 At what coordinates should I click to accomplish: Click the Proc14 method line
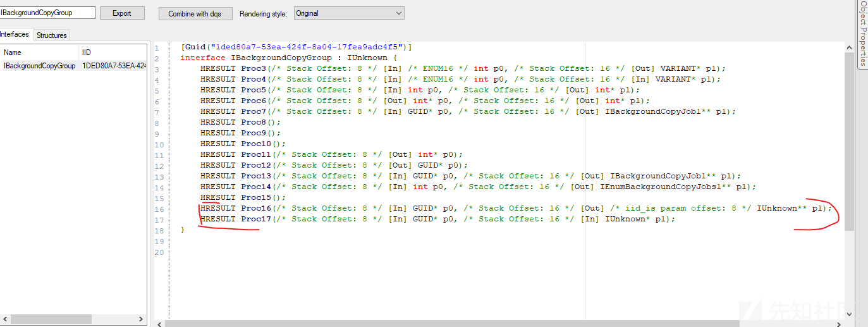tap(479, 187)
